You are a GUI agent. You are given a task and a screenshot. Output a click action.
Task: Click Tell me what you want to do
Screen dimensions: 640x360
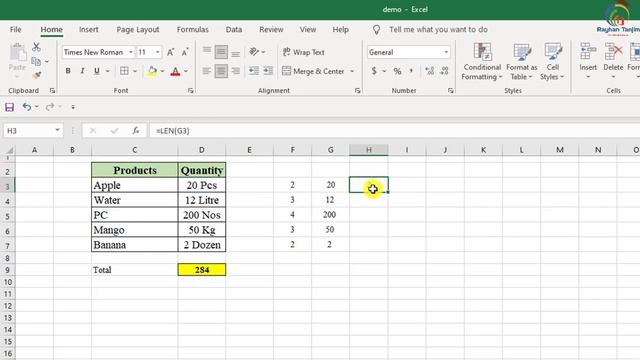point(438,29)
